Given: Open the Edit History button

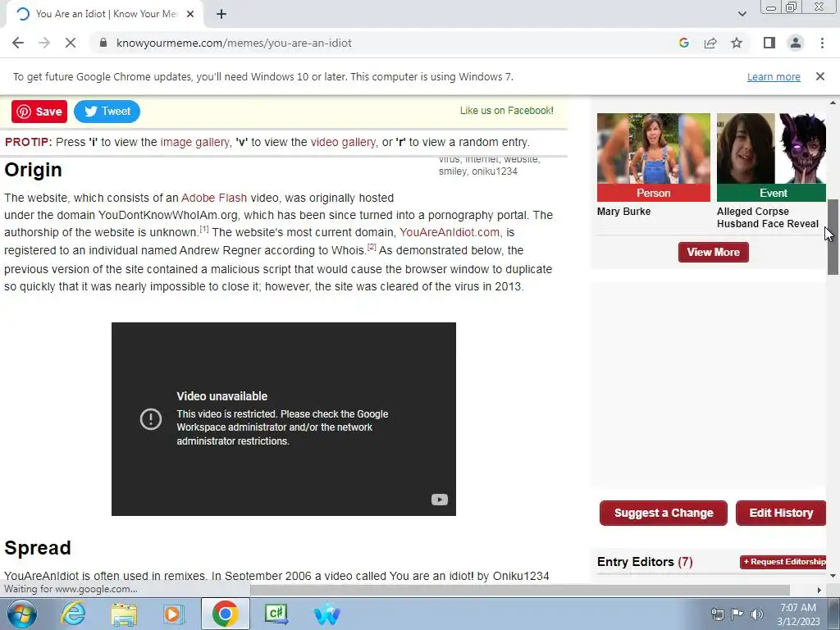Looking at the screenshot, I should click(781, 514).
